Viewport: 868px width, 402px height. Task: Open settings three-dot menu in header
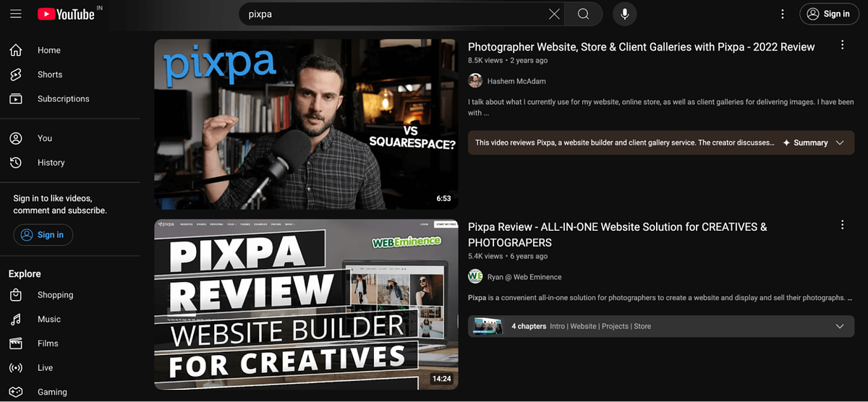(782, 14)
